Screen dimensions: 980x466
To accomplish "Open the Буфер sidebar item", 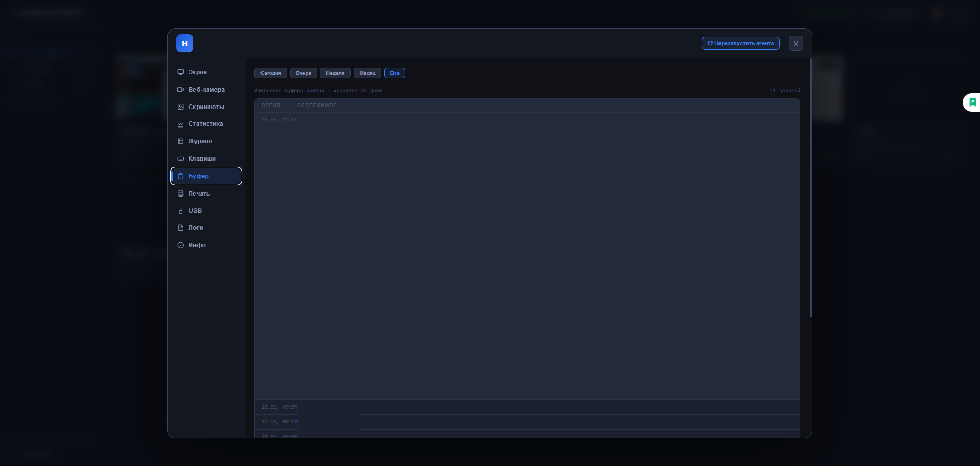I will click(206, 176).
